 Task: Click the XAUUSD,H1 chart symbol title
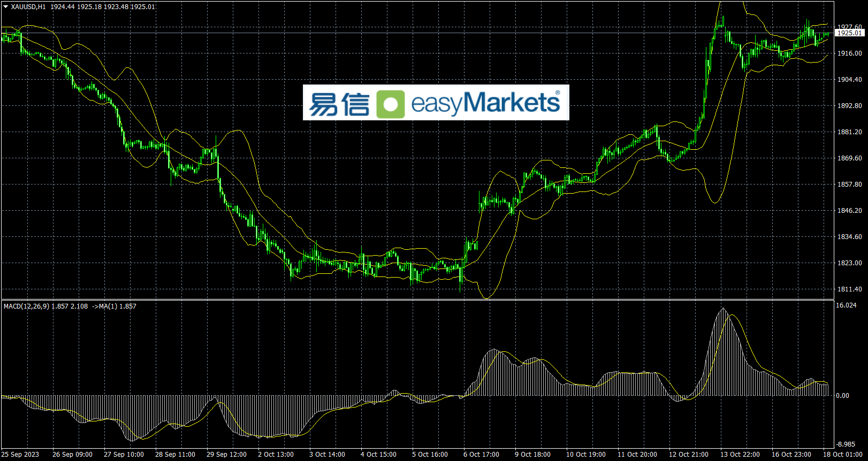[x=28, y=7]
